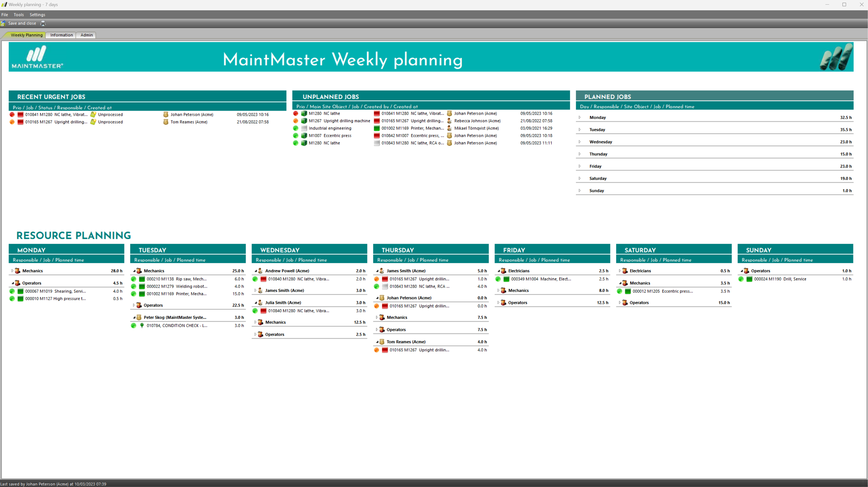The height and width of the screenshot is (487, 868).
Task: Collapse the Mechanics group under Tuesday
Action: pos(134,271)
